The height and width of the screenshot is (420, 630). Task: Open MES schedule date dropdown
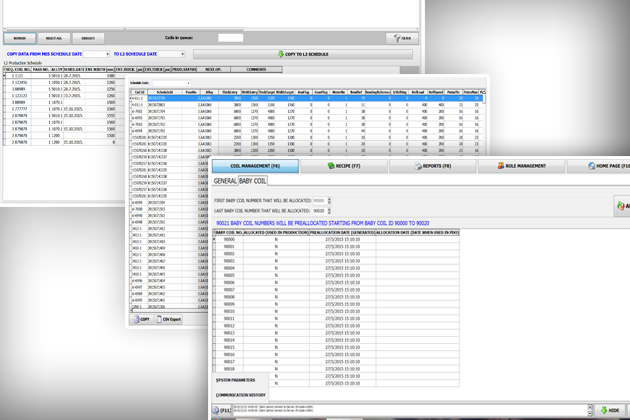(x=106, y=54)
